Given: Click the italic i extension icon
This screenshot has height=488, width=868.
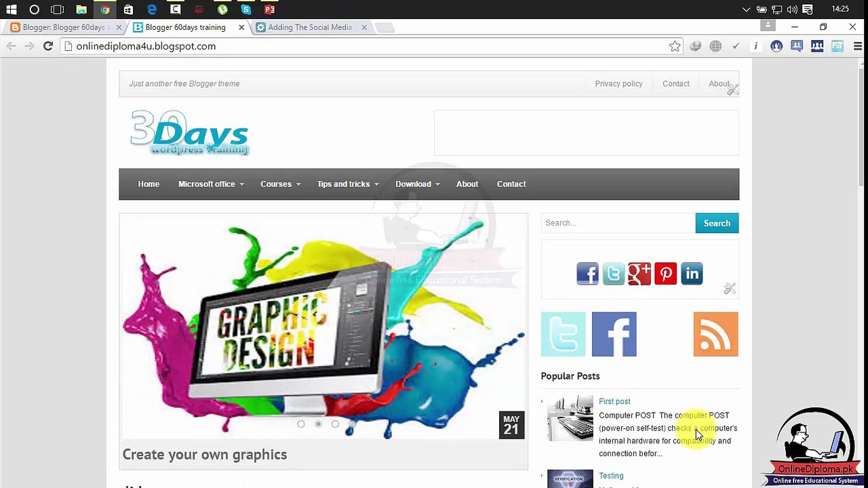Looking at the screenshot, I should coord(756,46).
